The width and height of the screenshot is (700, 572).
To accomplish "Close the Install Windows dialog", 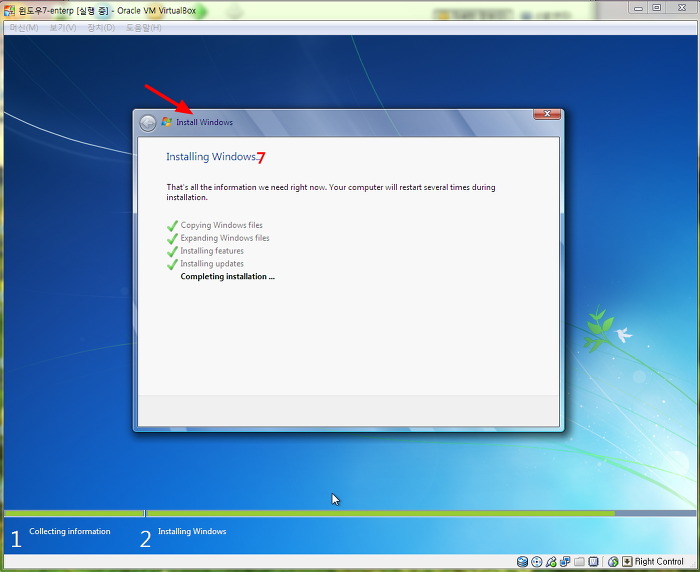I will [546, 114].
